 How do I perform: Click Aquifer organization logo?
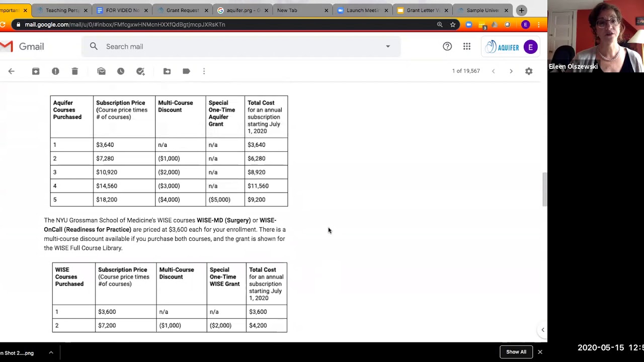click(502, 47)
